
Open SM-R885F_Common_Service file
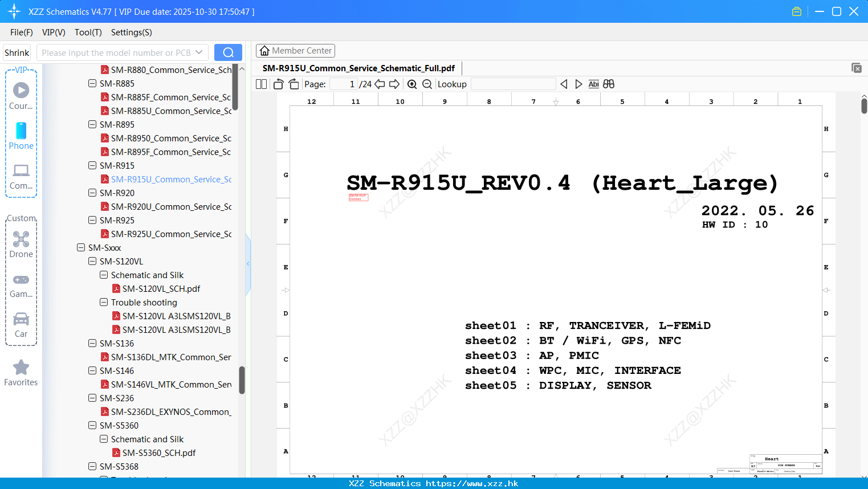point(171,97)
